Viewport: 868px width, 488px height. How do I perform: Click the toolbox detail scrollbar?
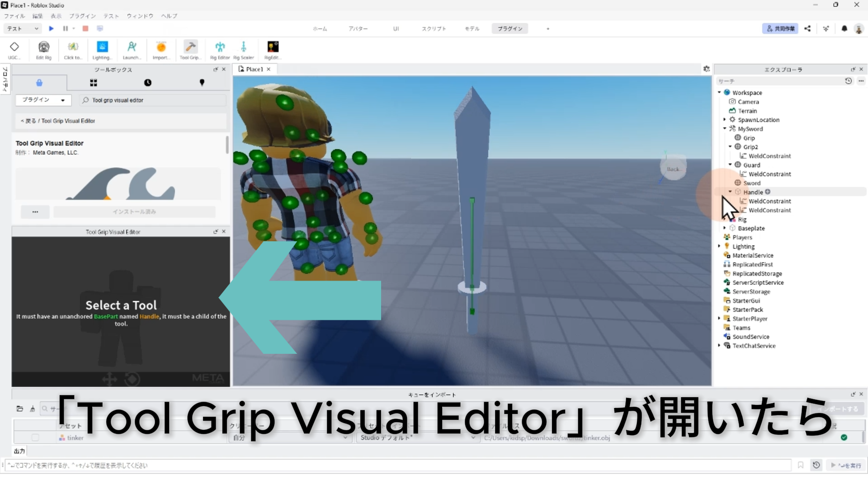point(227,145)
